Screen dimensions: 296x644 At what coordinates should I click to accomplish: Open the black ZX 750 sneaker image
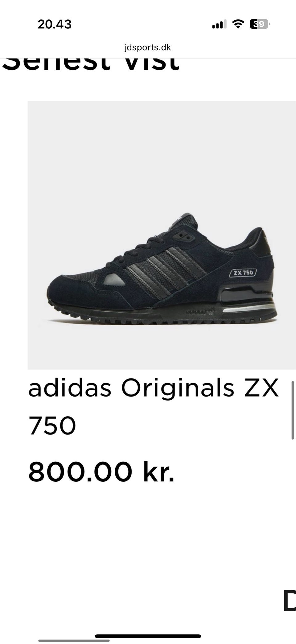click(162, 235)
